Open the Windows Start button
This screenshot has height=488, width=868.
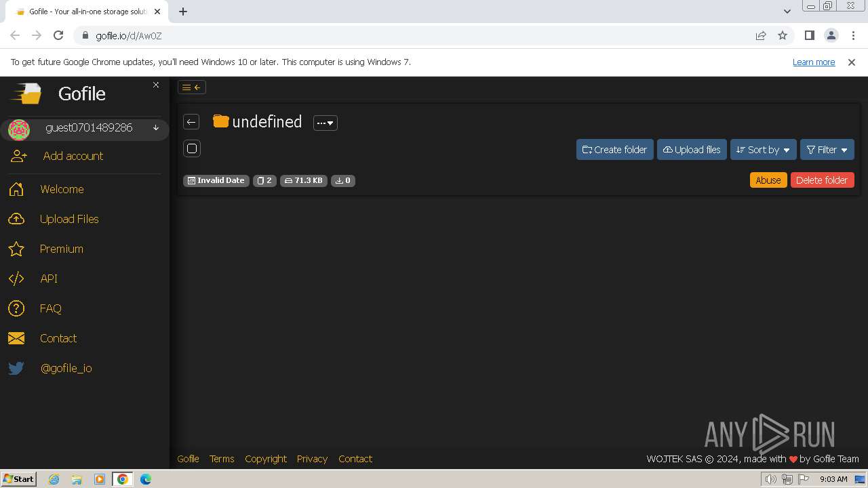(19, 479)
